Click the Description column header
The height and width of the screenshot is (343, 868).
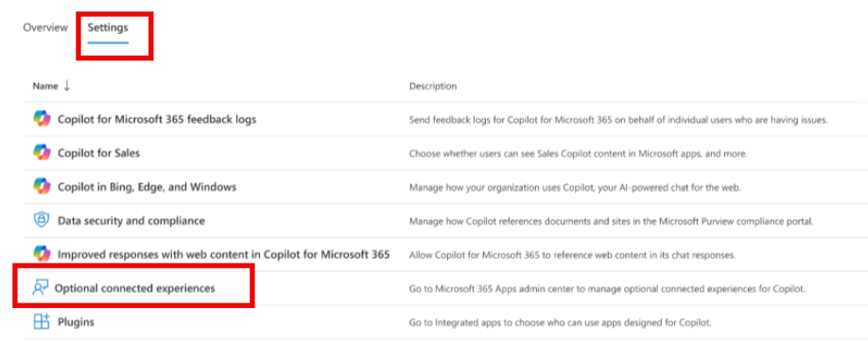point(433,86)
